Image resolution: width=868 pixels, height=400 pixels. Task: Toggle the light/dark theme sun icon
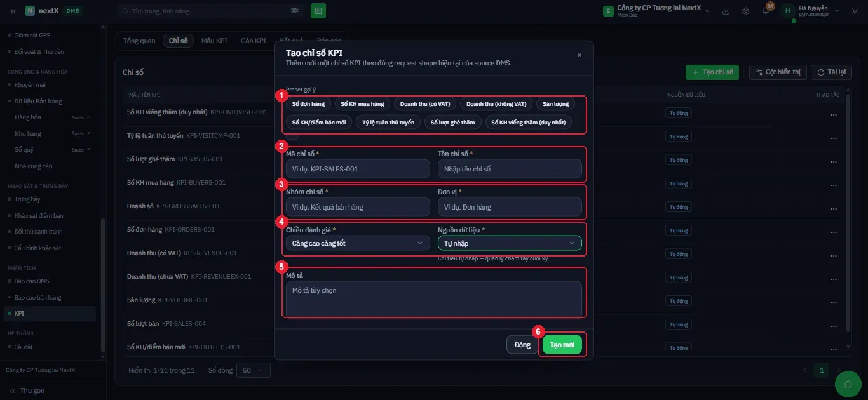[855, 11]
